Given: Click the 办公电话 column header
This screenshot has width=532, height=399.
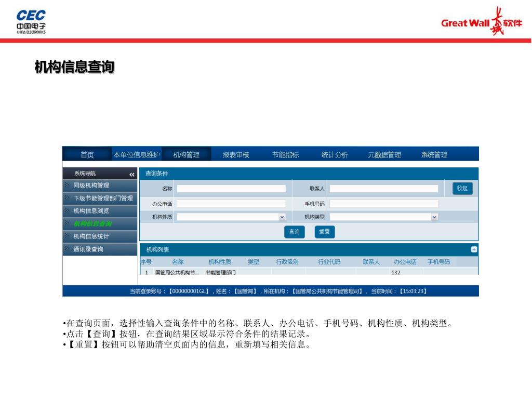Looking at the screenshot, I should click(x=405, y=262).
